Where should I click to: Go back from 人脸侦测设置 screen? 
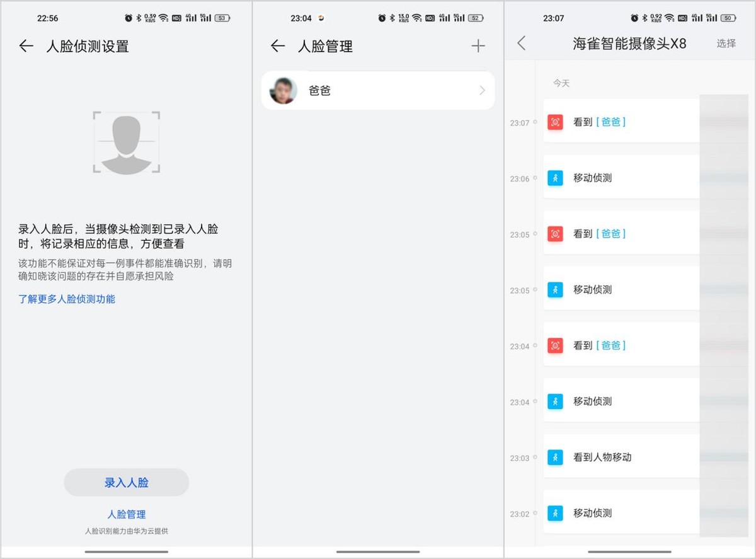26,46
